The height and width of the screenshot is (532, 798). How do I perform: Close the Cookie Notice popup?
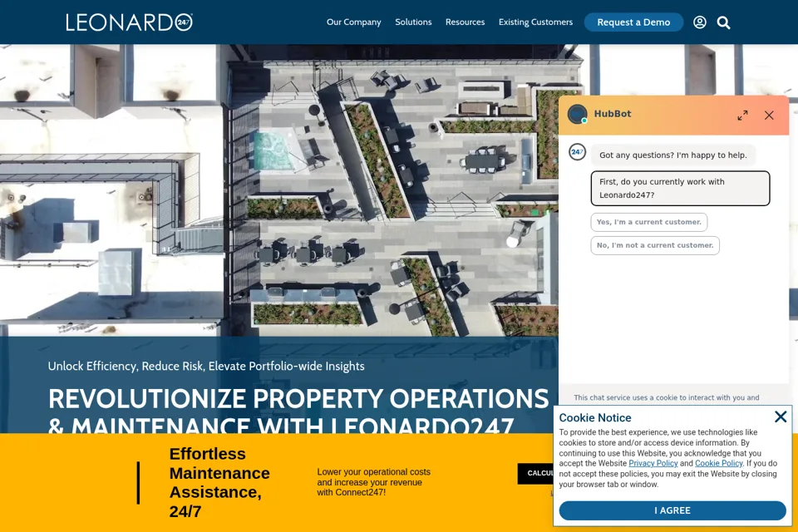(781, 417)
